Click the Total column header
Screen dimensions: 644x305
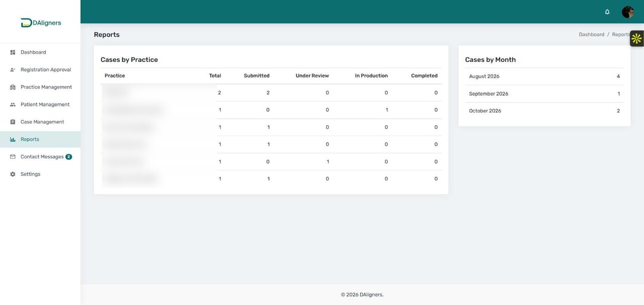[215, 76]
